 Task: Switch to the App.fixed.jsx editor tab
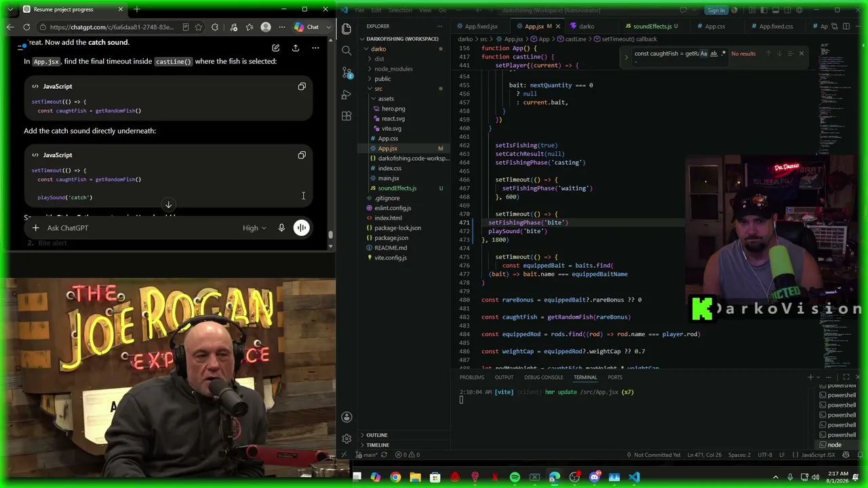pos(481,26)
